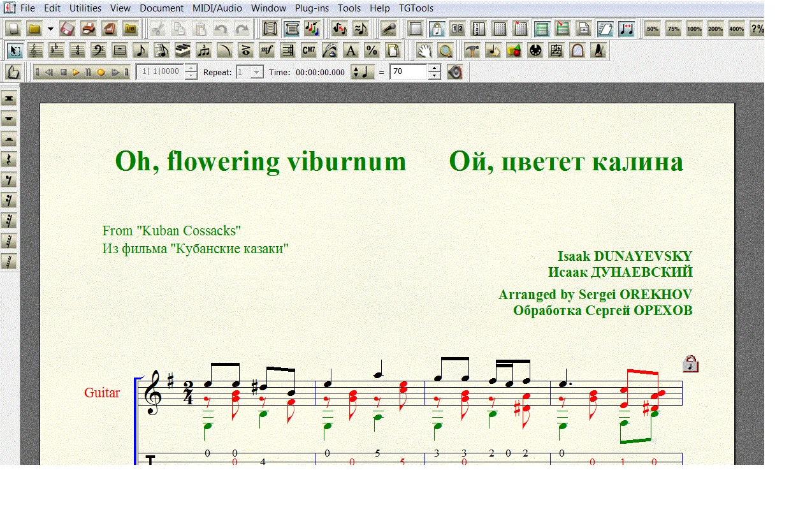
Task: Open the Graphics tool shapes icon
Action: coord(514,50)
